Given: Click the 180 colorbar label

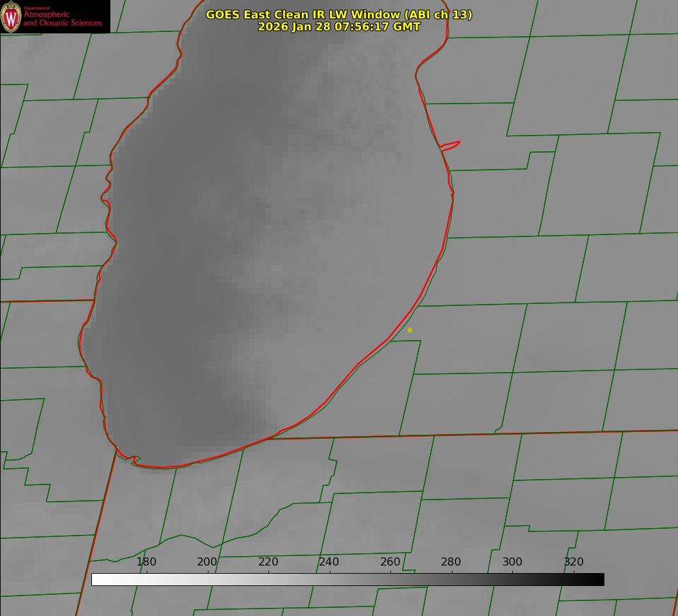Looking at the screenshot, I should point(146,561).
